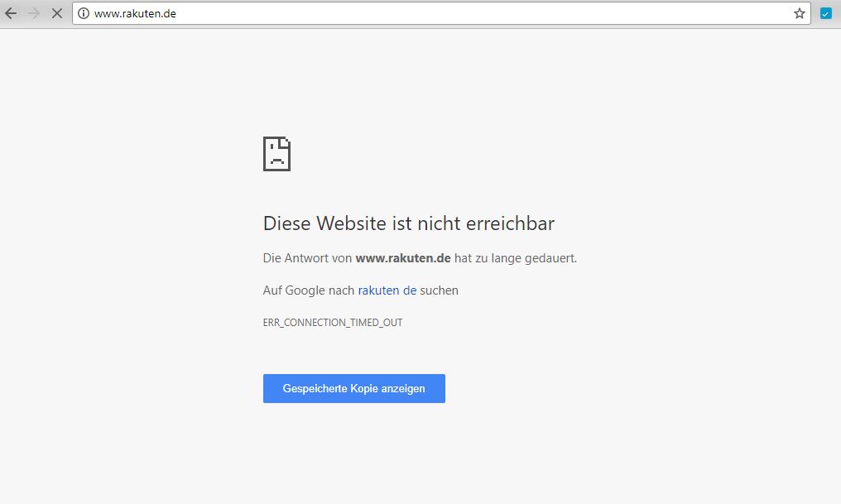This screenshot has width=841, height=504.
Task: View site information icon in address bar
Action: (84, 13)
